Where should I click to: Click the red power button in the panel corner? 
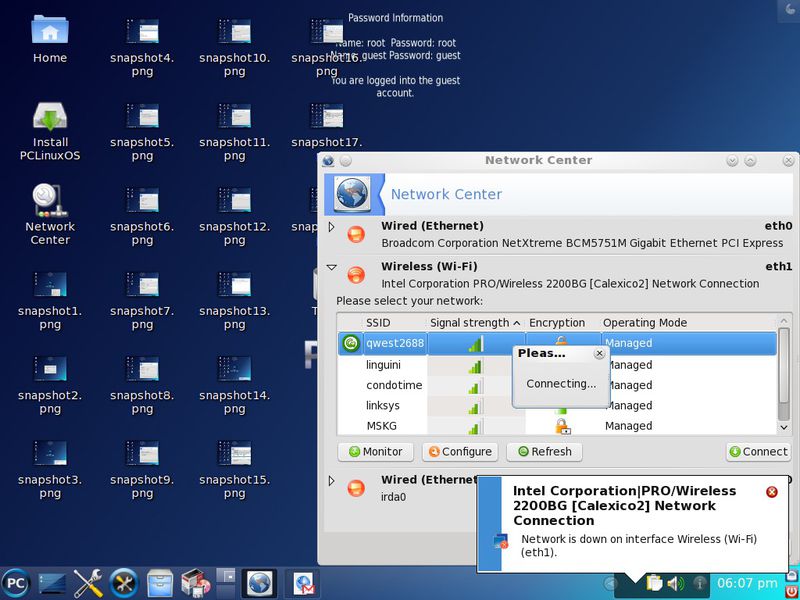(791, 590)
